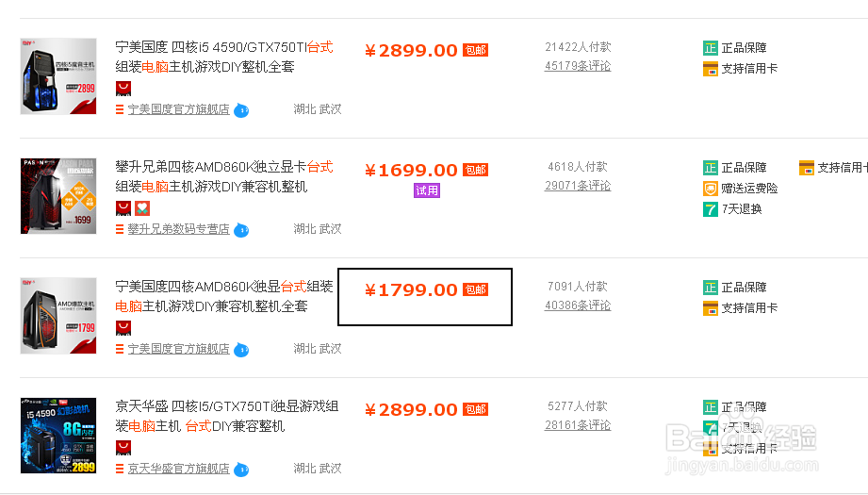
Task: Click the 7天退换 icon on the 攀升兄弟 listing
Action: pyautogui.click(x=711, y=209)
